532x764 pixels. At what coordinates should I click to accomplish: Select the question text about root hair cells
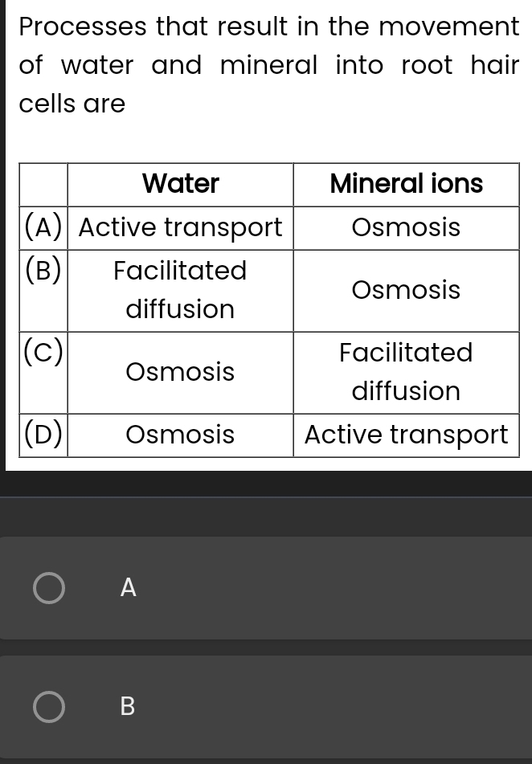coord(265,64)
